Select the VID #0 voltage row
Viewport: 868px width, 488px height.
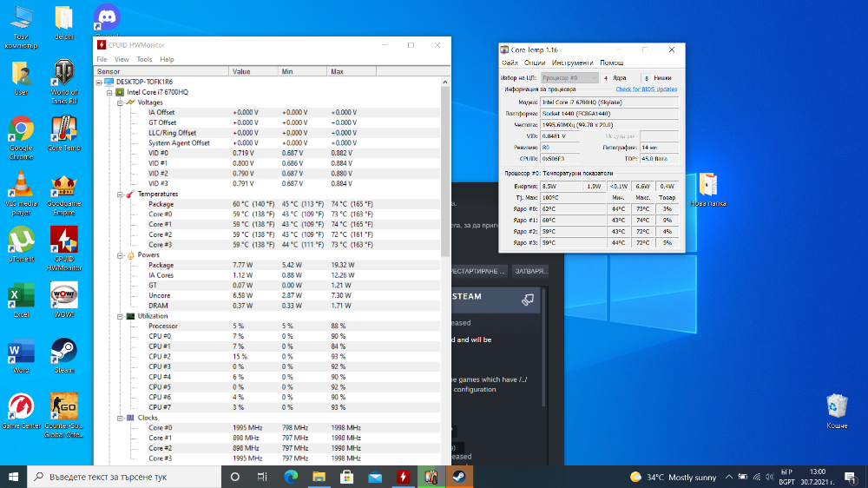coord(267,153)
